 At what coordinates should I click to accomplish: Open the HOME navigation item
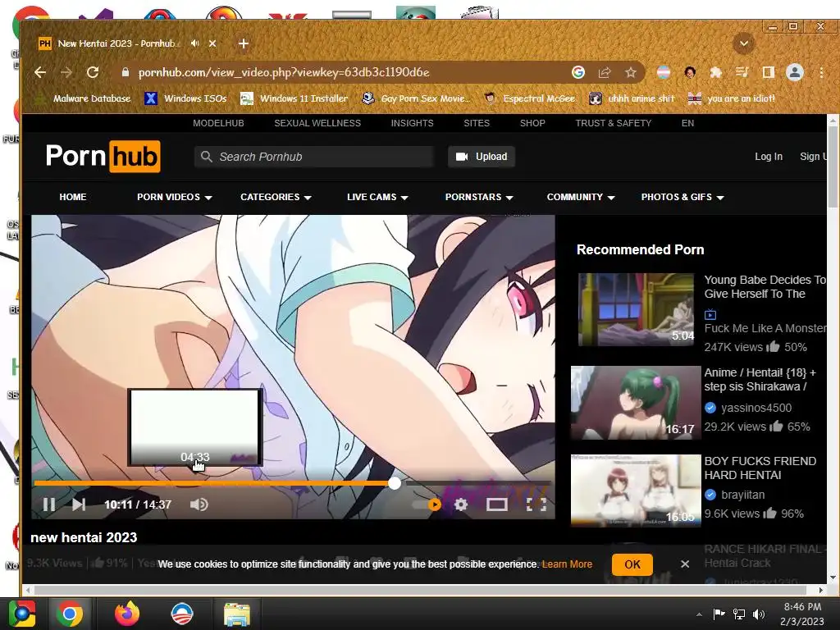tap(73, 197)
